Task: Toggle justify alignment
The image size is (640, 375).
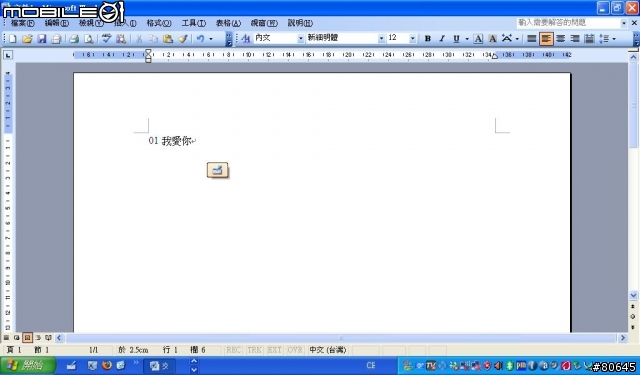Action: (531, 39)
